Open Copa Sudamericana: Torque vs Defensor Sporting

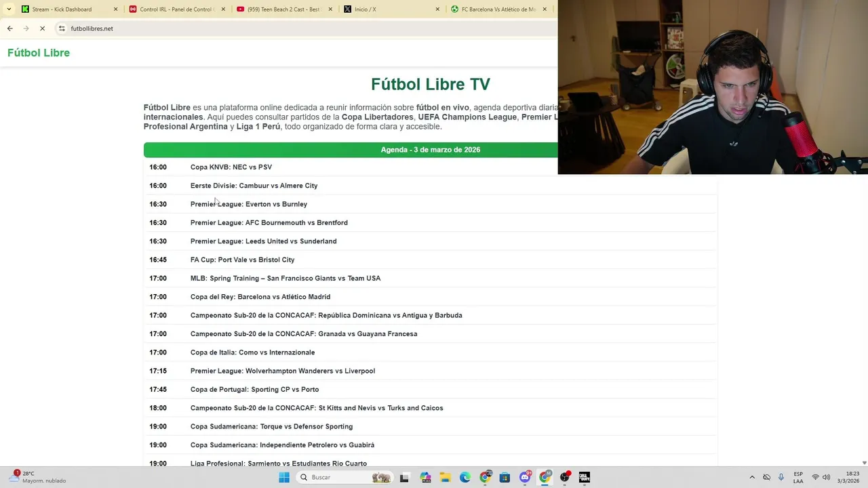click(430, 426)
